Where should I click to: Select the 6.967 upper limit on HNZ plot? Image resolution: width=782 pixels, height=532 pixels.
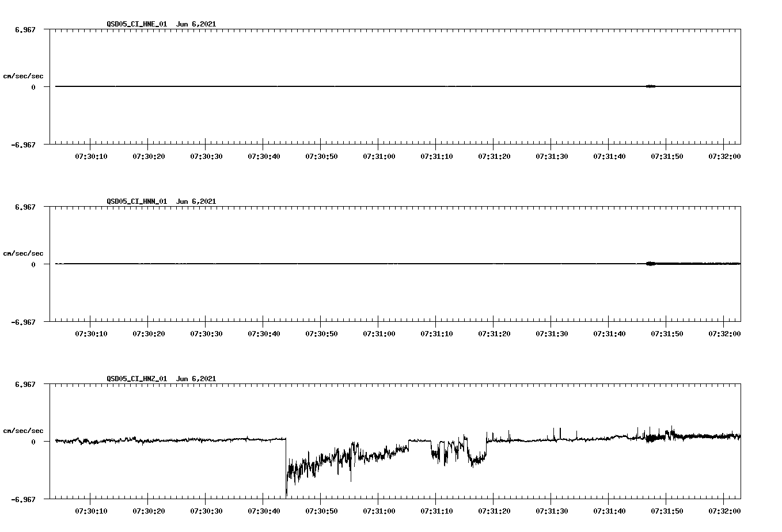pyautogui.click(x=25, y=384)
